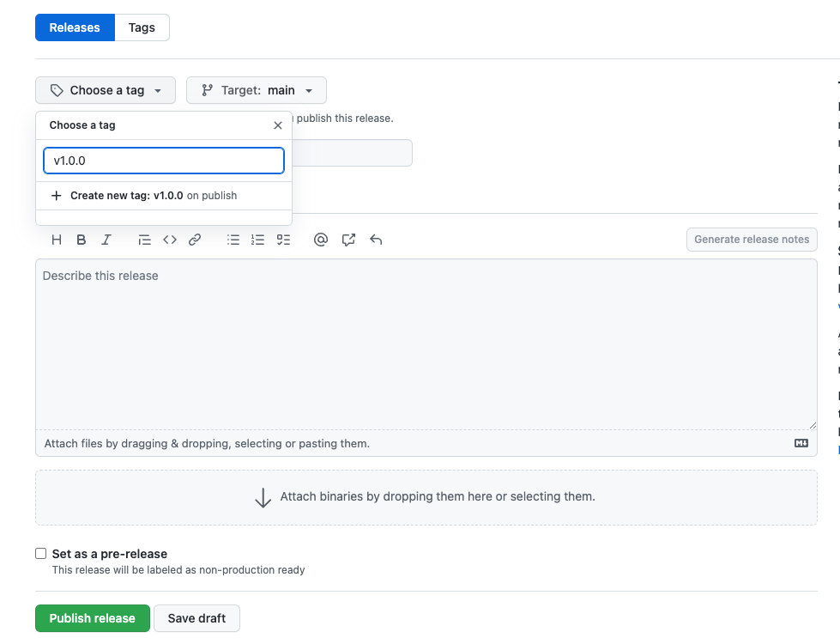Enable Set as a pre-release checkbox
Viewport: 840px width, 644px height.
click(40, 553)
